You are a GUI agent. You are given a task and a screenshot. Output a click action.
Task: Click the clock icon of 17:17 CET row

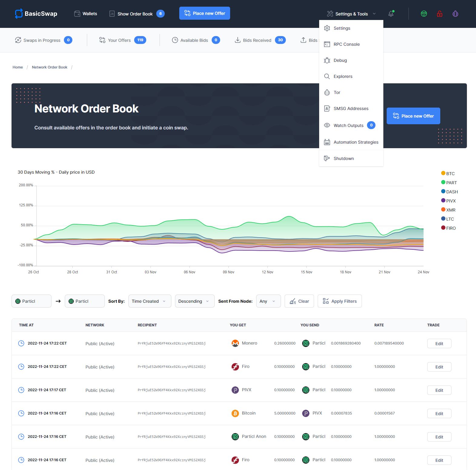click(x=21, y=390)
